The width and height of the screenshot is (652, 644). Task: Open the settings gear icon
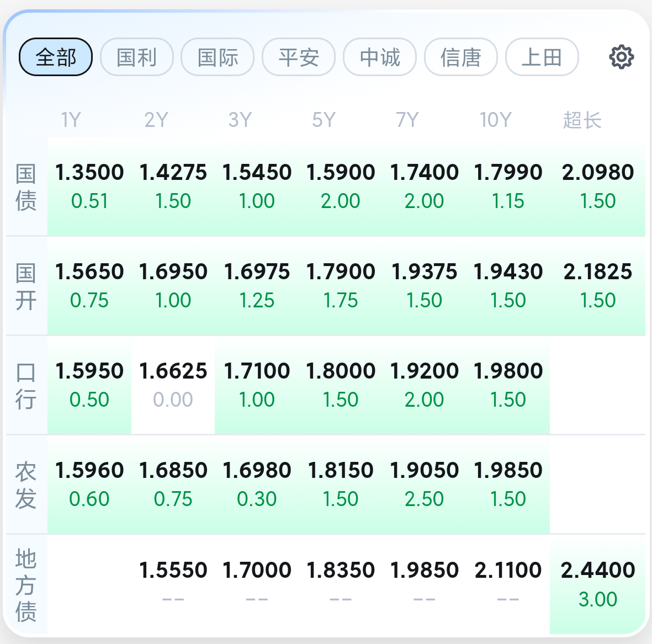pyautogui.click(x=621, y=57)
